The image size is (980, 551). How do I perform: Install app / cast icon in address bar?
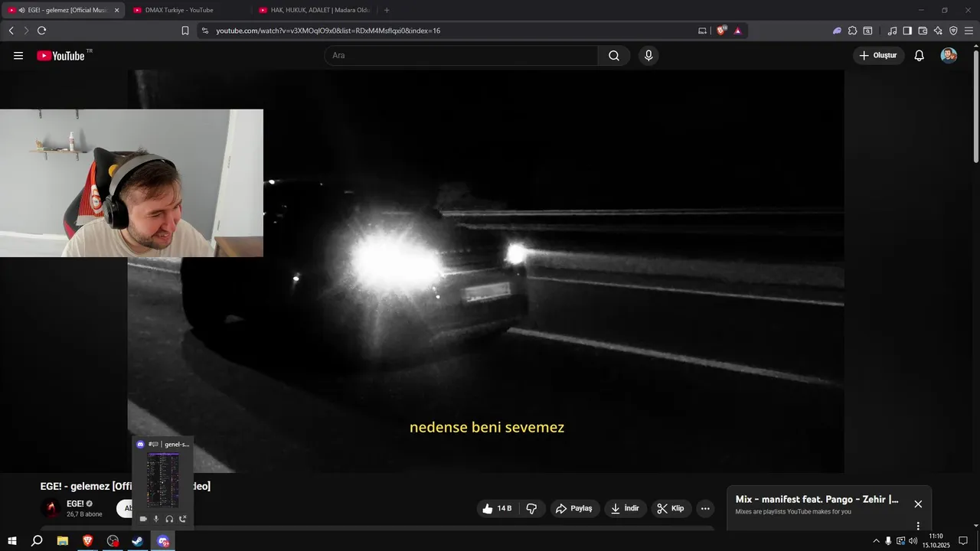(702, 31)
